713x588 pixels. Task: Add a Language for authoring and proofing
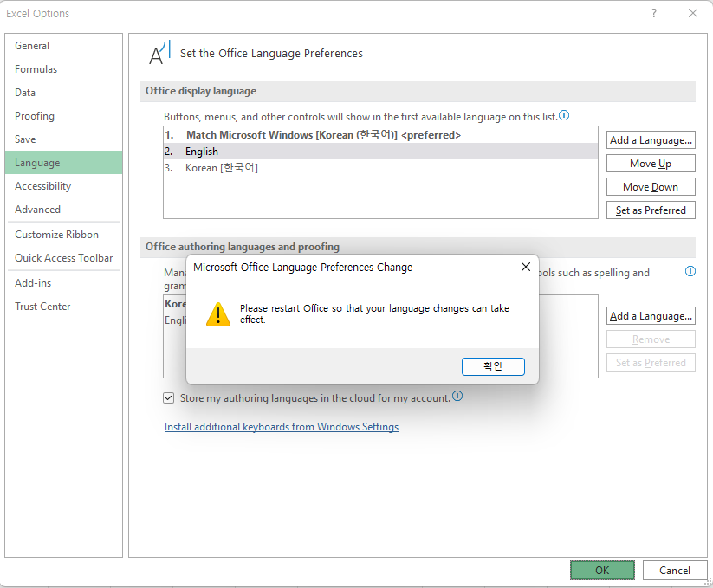(x=651, y=316)
